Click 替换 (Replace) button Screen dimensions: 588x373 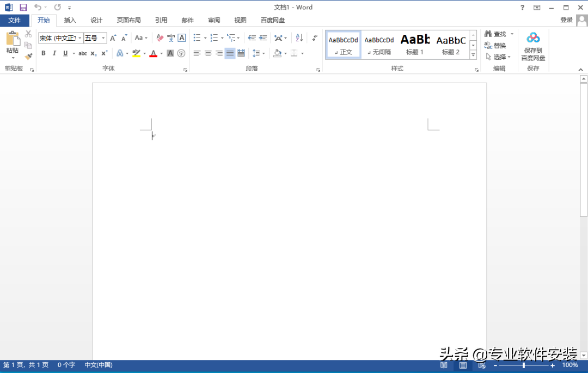tap(495, 46)
